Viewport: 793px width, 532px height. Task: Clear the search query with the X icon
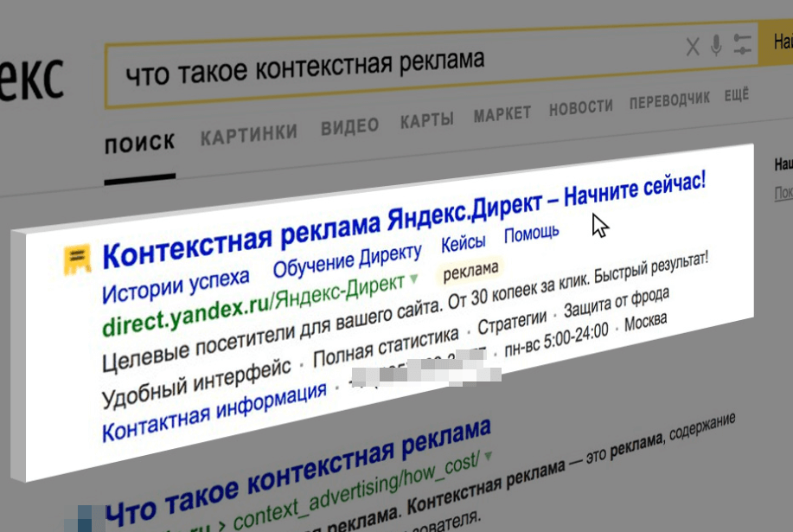[x=693, y=47]
